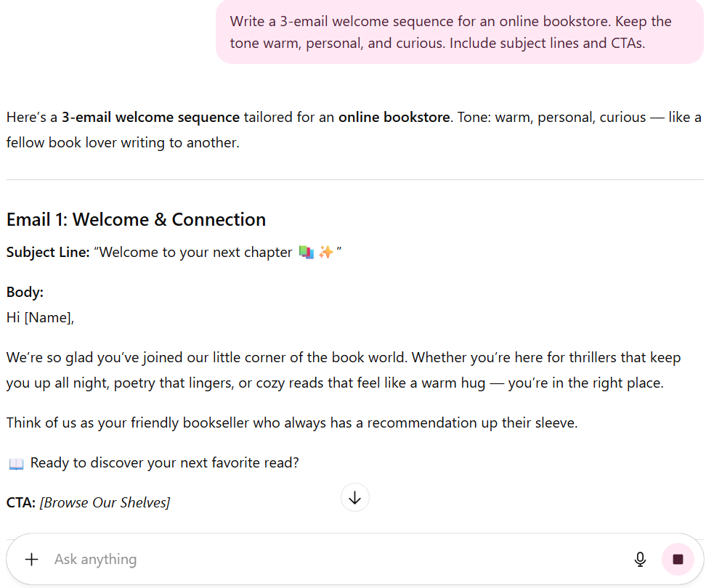Click the "Hi [Name]," greeting line

40,318
